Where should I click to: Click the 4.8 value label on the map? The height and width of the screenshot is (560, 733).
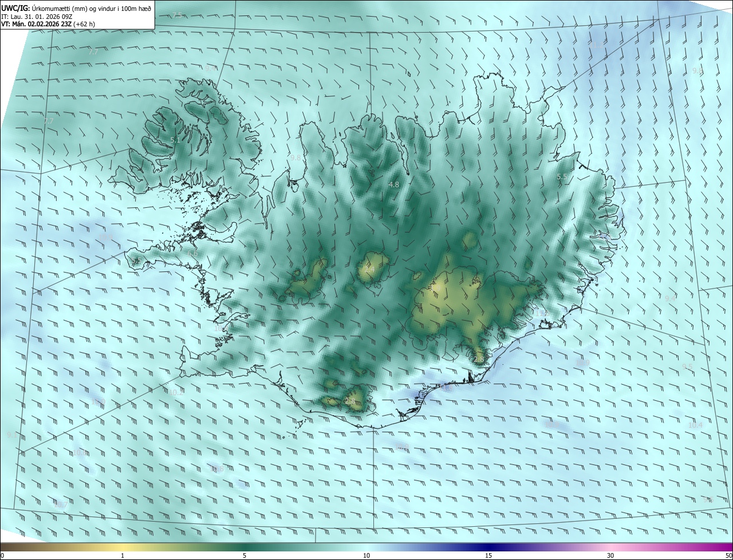[x=393, y=184]
